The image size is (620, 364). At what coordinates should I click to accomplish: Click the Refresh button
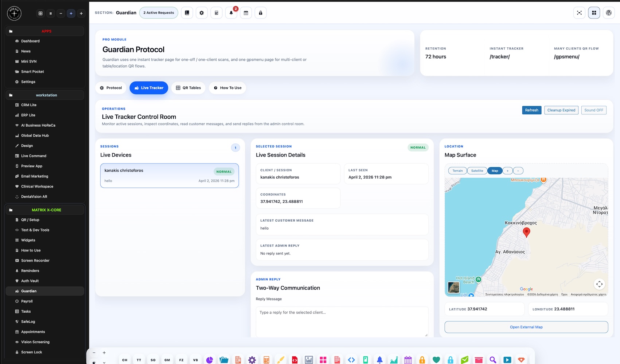coord(532,110)
